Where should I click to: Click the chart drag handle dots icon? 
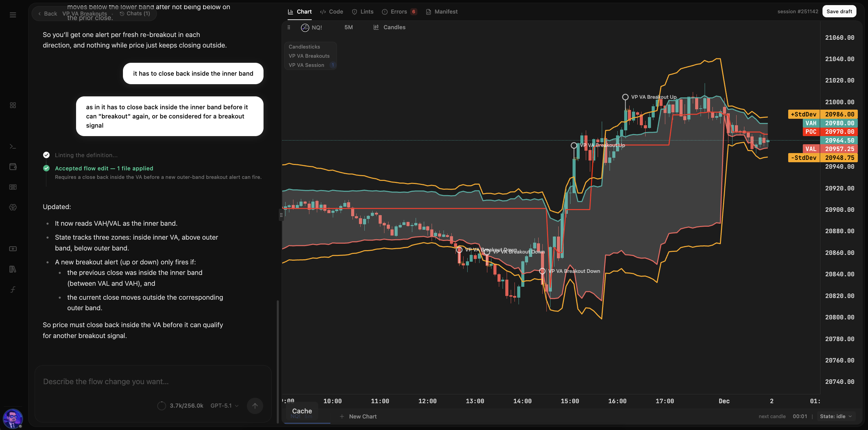click(289, 27)
